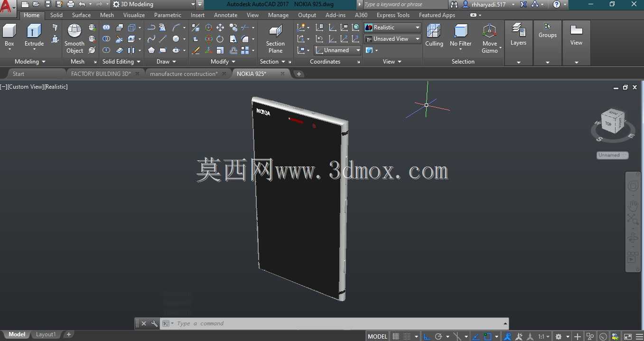The image size is (644, 341).
Task: Click the rhharyadi.517 account button
Action: (x=488, y=4)
